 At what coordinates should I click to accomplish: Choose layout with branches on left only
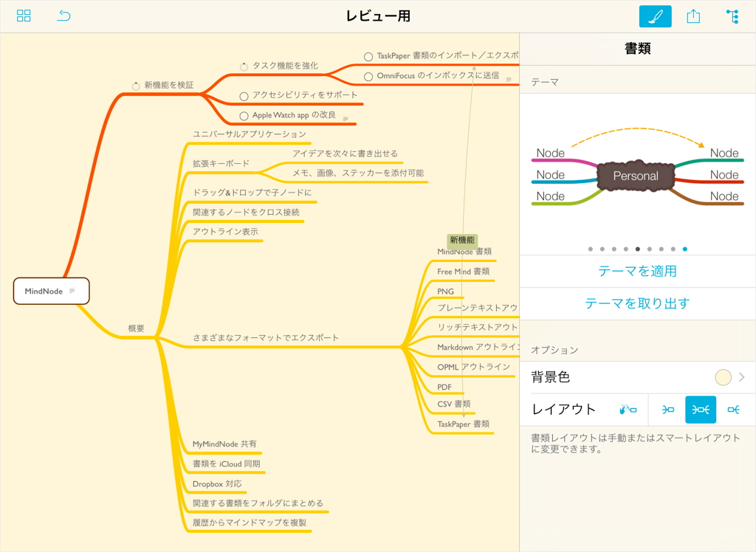668,410
